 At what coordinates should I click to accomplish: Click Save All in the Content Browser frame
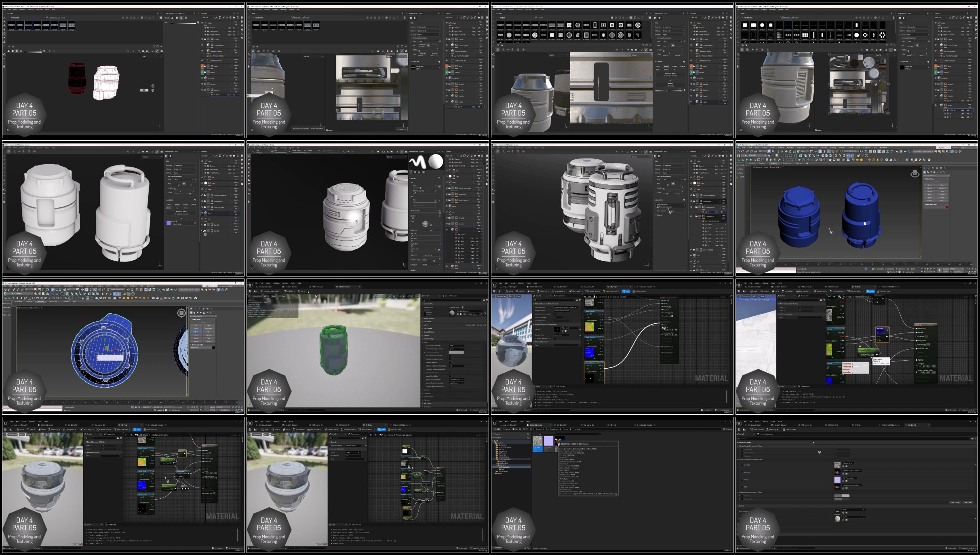point(517,429)
